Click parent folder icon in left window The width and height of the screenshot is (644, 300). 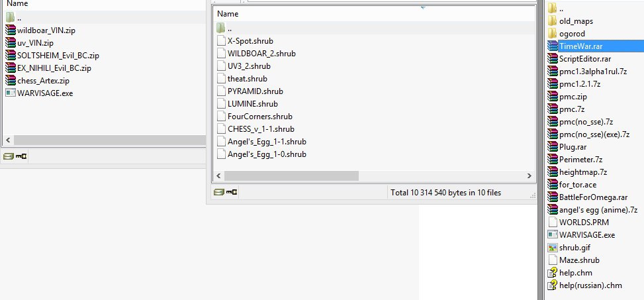tap(11, 17)
